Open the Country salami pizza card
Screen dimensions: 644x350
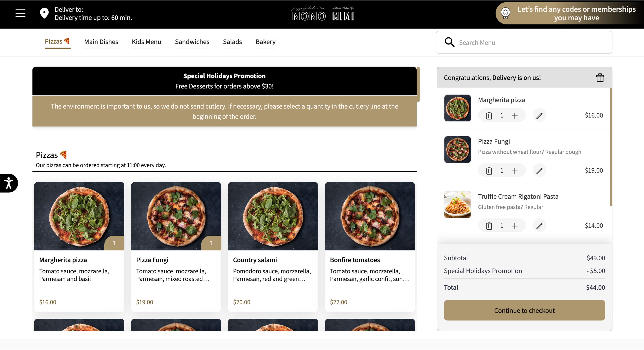tap(273, 247)
